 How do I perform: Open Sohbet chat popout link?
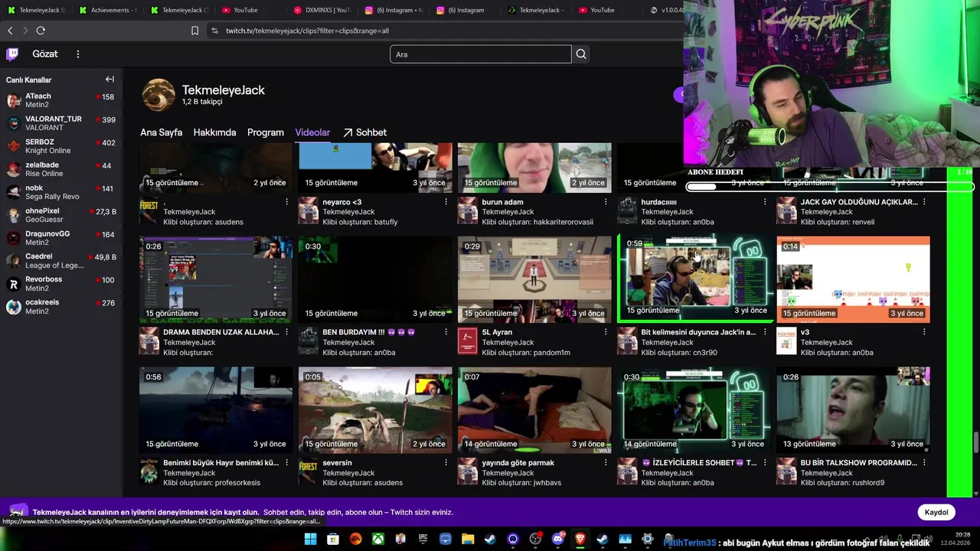point(364,132)
